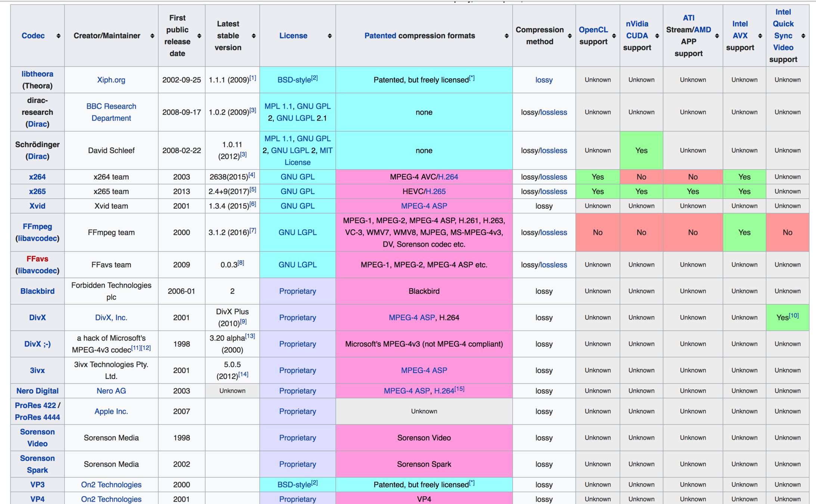This screenshot has height=504, width=816.
Task: Sort OpenCL support column arrows
Action: coord(614,36)
